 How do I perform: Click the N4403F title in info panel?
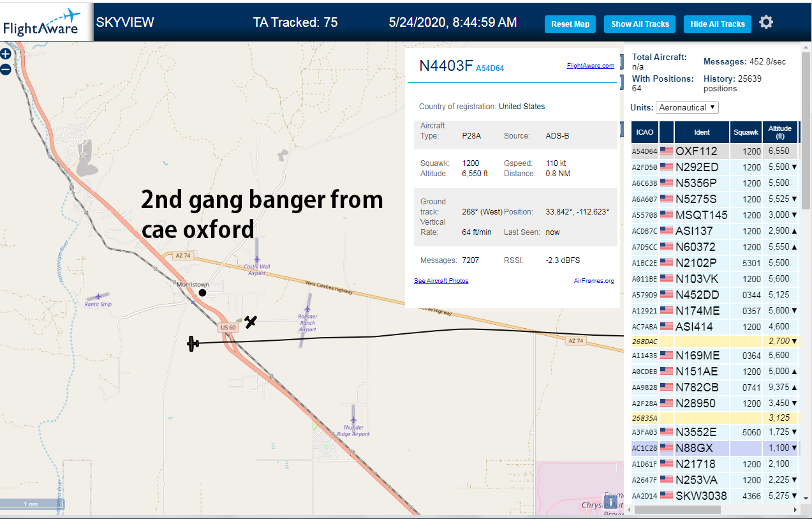pos(445,66)
